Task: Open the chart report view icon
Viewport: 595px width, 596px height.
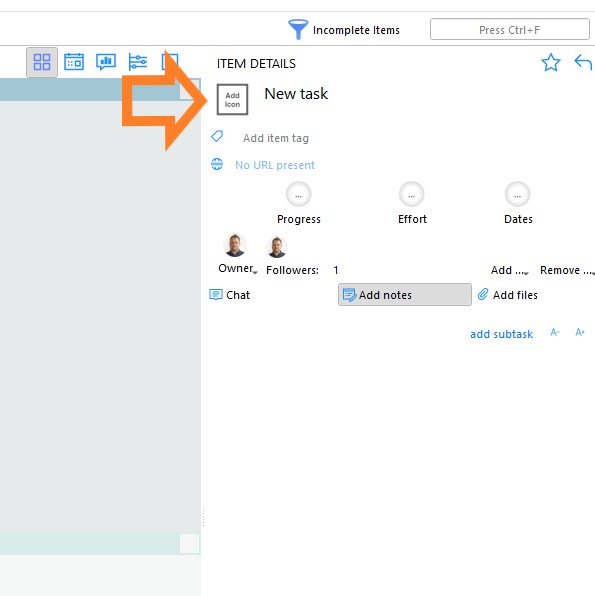Action: click(x=106, y=62)
